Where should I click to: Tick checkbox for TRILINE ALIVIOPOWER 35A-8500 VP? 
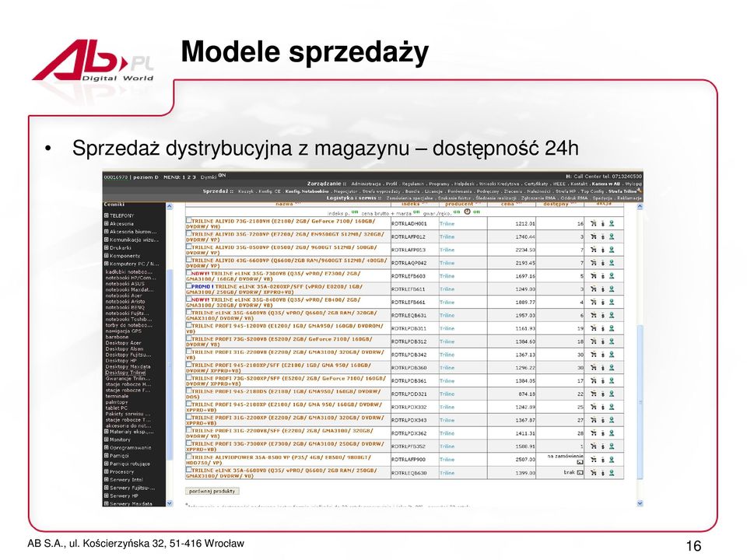click(x=188, y=457)
